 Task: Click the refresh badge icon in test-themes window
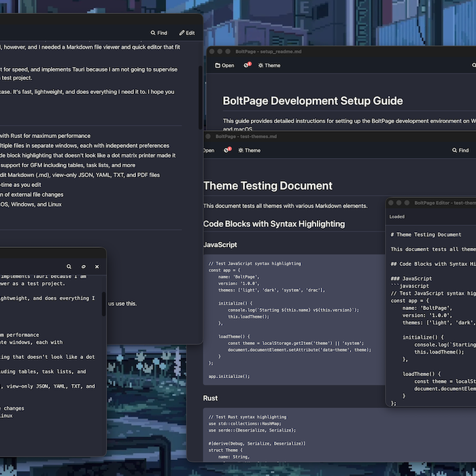pos(228,150)
